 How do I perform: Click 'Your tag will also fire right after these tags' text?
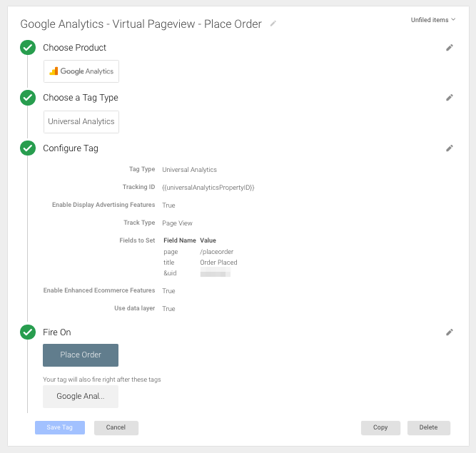coord(102,380)
